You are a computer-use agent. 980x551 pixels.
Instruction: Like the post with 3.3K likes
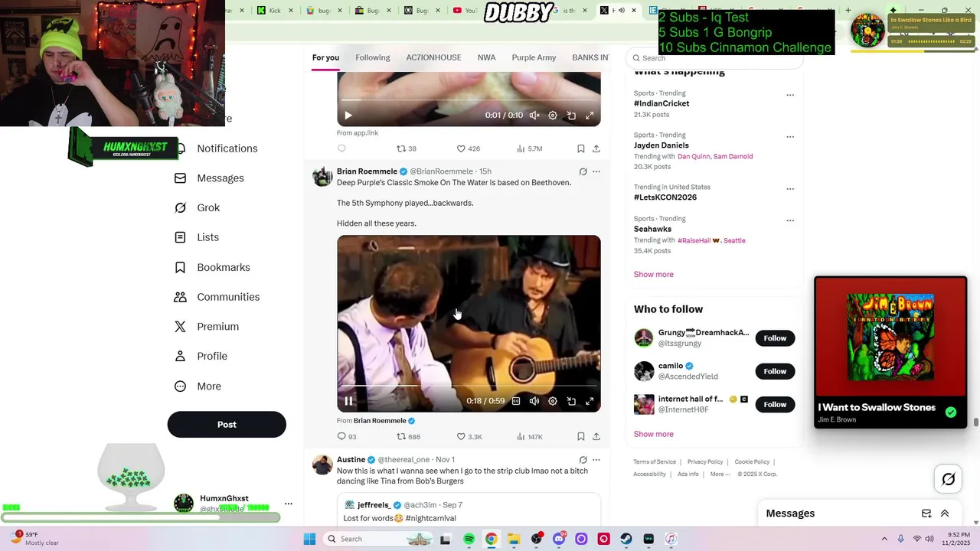pos(469,437)
